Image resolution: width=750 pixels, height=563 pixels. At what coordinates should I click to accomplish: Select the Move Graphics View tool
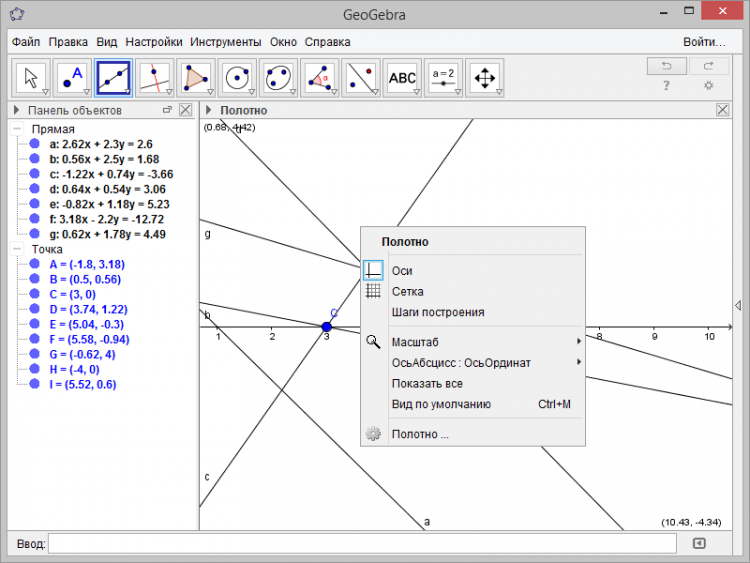(483, 77)
